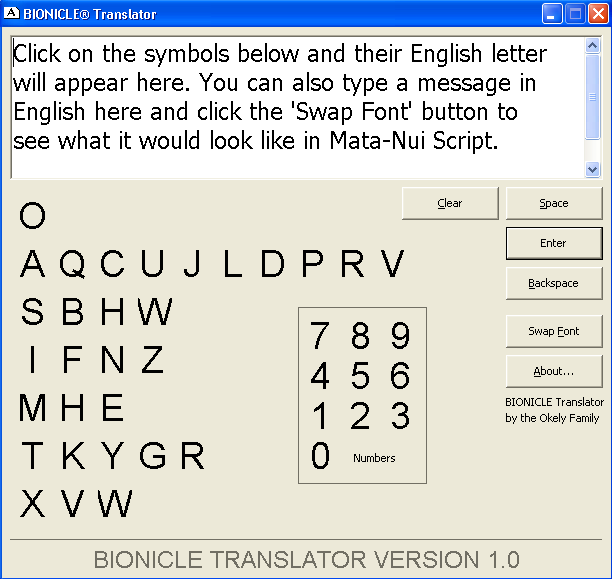Click the text box scroll up arrow
The height and width of the screenshot is (579, 612).
point(592,46)
